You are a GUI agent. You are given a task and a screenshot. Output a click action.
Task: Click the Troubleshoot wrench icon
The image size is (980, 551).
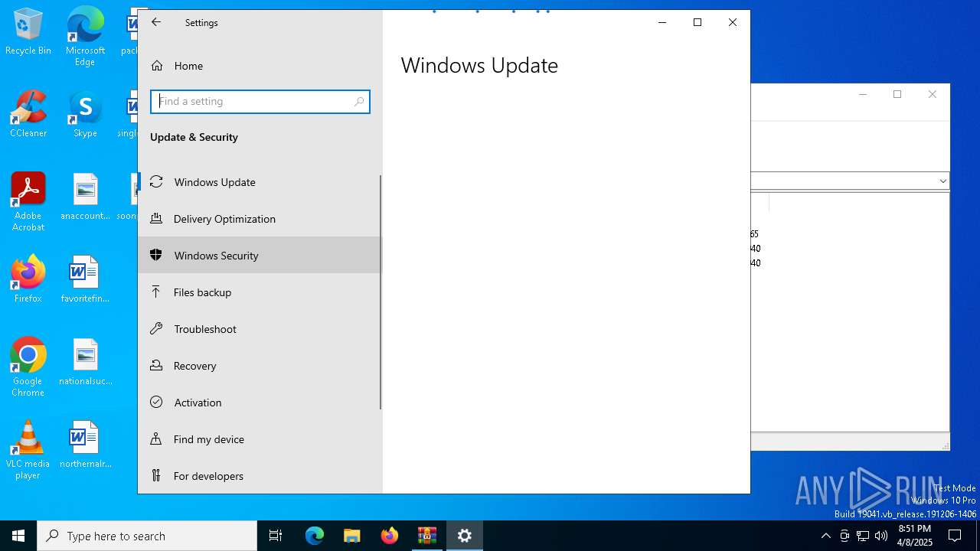pyautogui.click(x=156, y=328)
